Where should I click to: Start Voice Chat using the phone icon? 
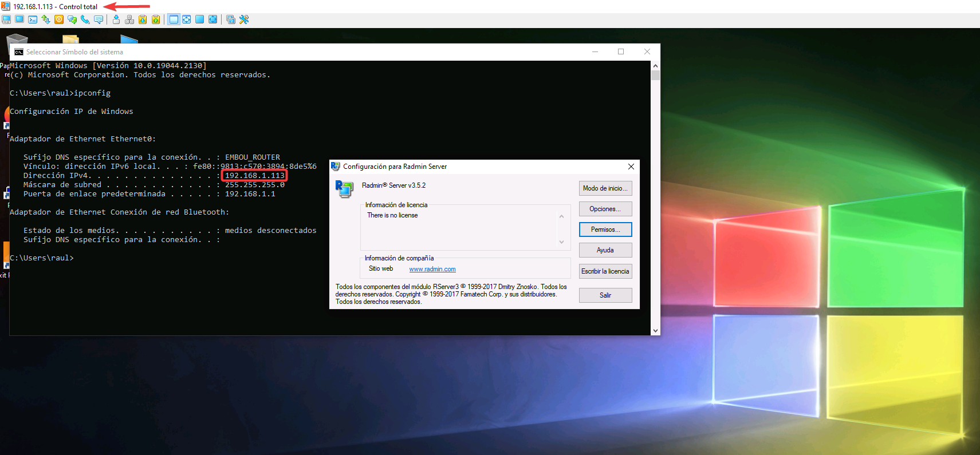point(85,19)
